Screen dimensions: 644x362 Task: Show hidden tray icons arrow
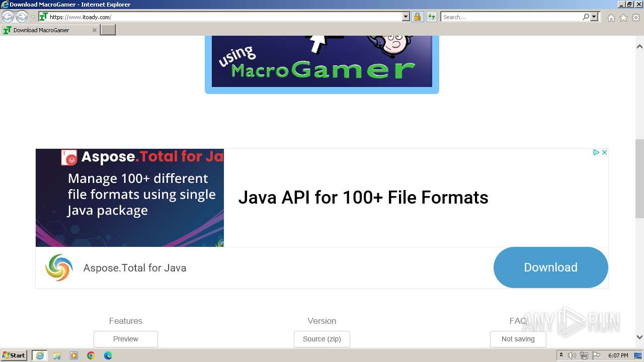(561, 355)
